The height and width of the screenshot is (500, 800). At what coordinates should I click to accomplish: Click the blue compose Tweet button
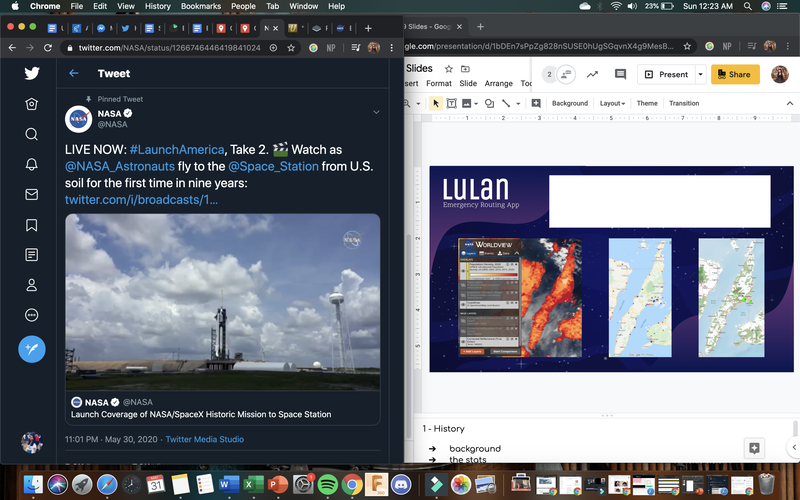click(32, 349)
